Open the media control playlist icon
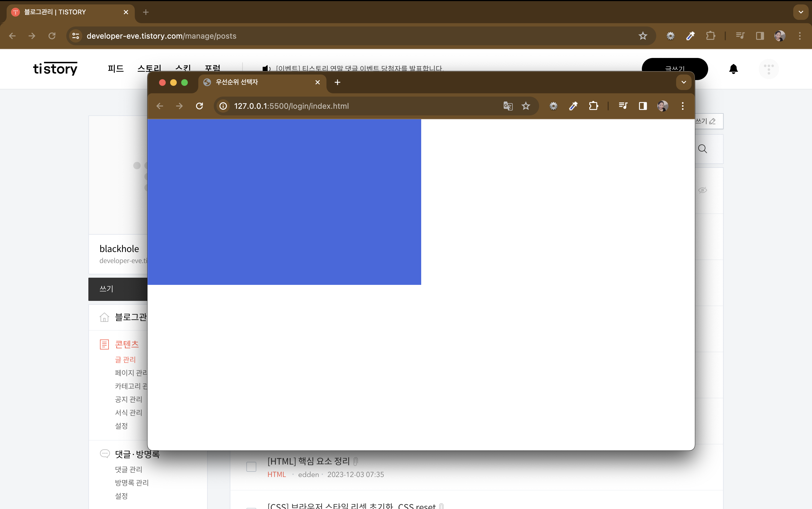The width and height of the screenshot is (812, 509). [x=623, y=106]
